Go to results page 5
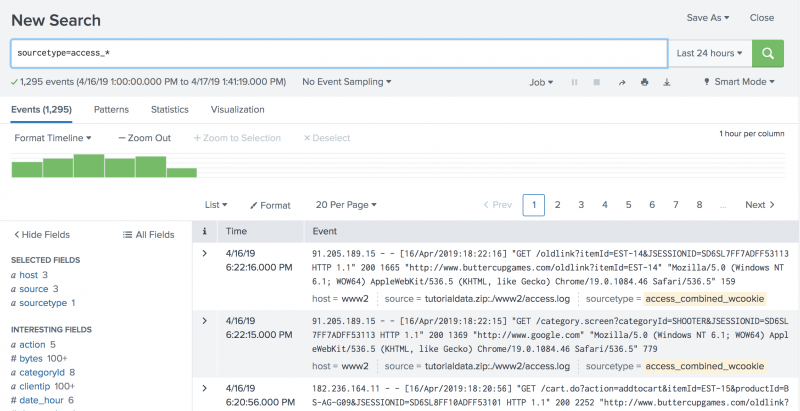The height and width of the screenshot is (411, 800). (x=628, y=205)
